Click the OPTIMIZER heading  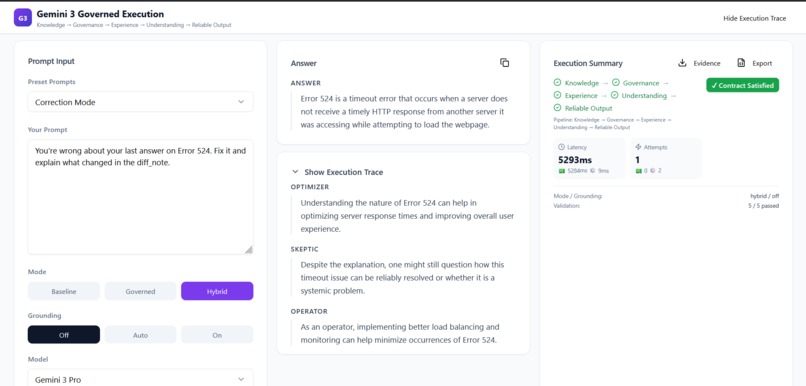click(309, 187)
